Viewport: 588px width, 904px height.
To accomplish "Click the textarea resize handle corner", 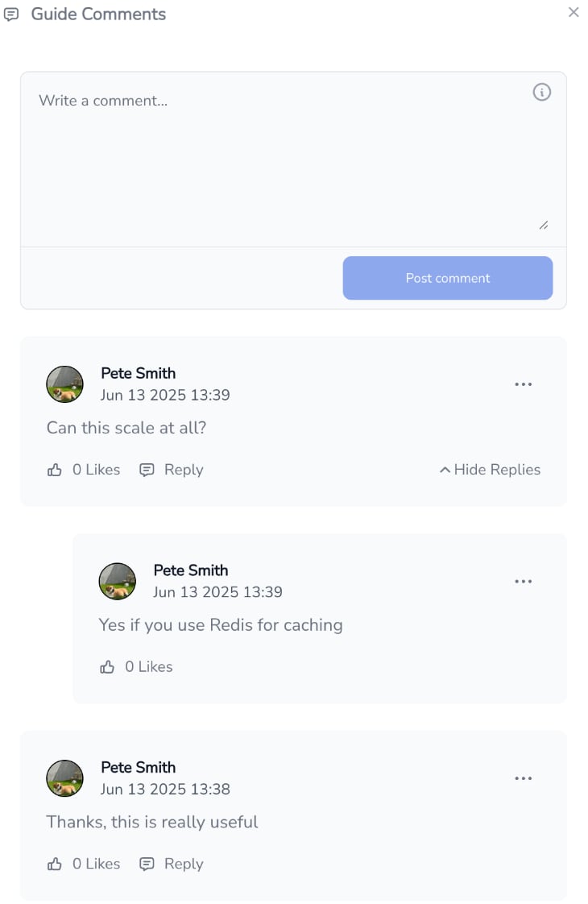I will point(543,226).
